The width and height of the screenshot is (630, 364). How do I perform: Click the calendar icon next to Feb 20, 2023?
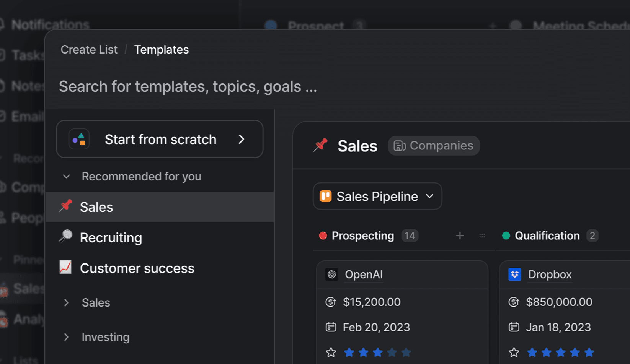pos(331,327)
